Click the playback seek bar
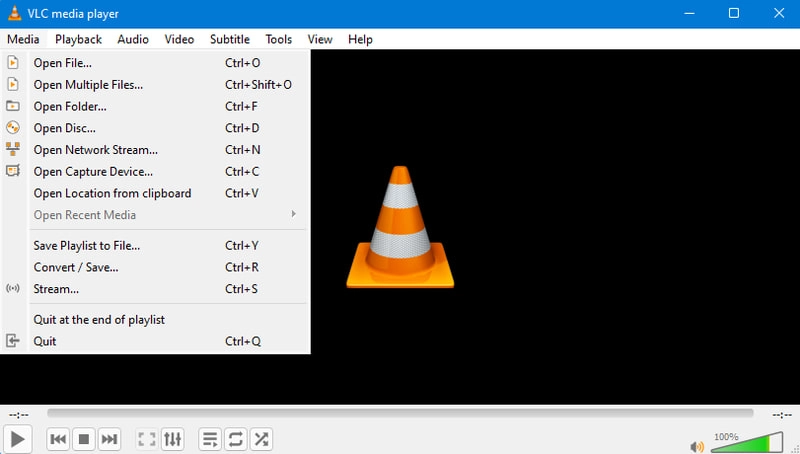Image resolution: width=800 pixels, height=454 pixels. 400,413
